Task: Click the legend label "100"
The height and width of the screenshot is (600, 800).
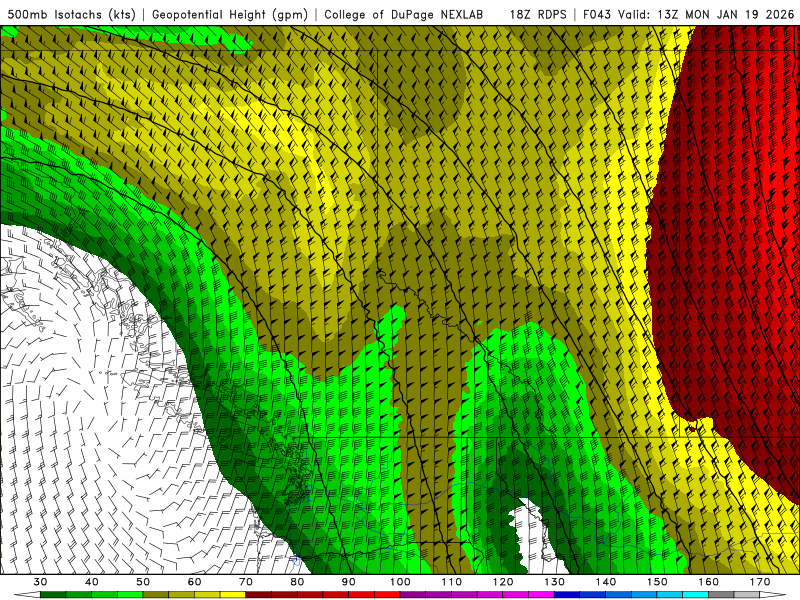Action: 400,582
